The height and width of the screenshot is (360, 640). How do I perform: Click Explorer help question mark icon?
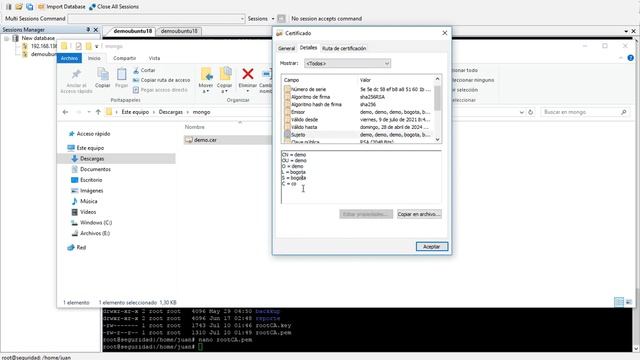tap(631, 58)
